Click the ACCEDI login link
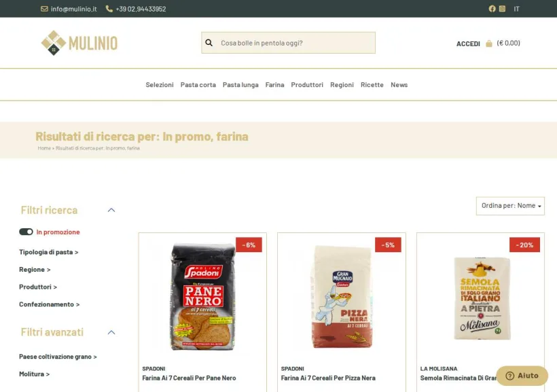Viewport: 557px width, 392px height. 468,43
